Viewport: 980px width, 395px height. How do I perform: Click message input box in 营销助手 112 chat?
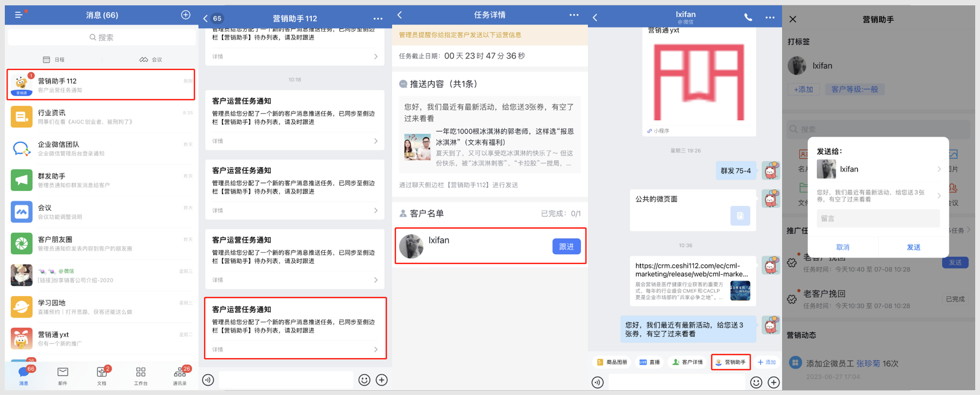pyautogui.click(x=286, y=380)
